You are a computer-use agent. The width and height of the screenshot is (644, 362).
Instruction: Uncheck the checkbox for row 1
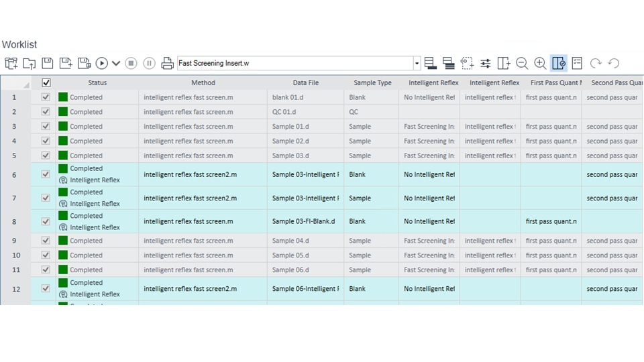tap(46, 97)
